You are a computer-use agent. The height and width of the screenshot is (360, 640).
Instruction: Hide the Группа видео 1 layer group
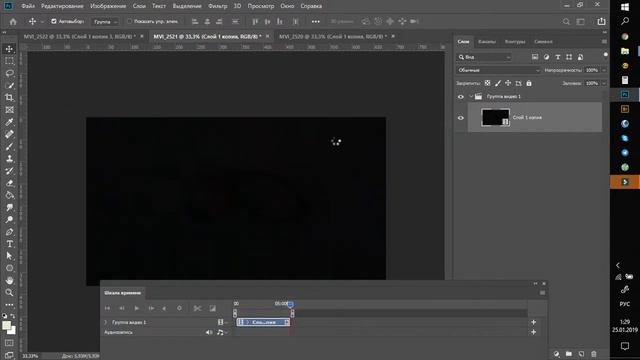click(x=461, y=97)
